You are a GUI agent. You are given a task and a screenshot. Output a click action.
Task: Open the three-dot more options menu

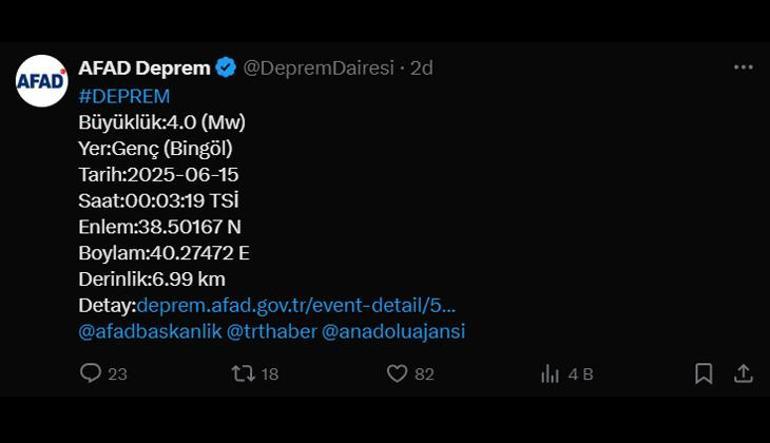click(743, 67)
